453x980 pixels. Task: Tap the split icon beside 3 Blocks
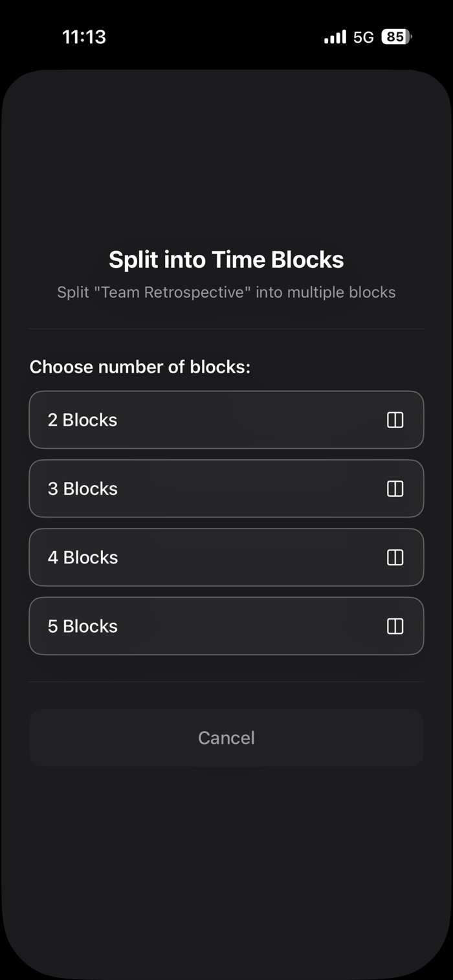point(395,488)
